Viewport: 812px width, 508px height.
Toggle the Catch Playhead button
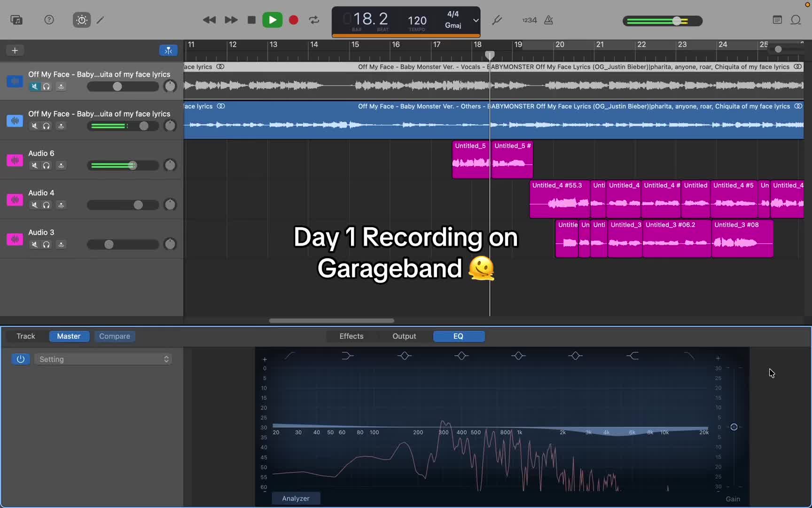(168, 50)
